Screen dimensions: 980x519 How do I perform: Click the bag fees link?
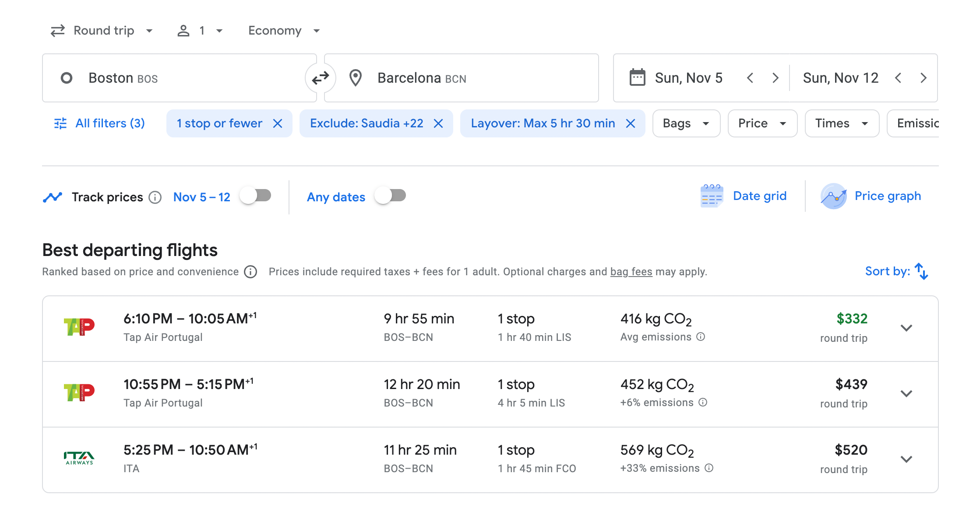(631, 272)
